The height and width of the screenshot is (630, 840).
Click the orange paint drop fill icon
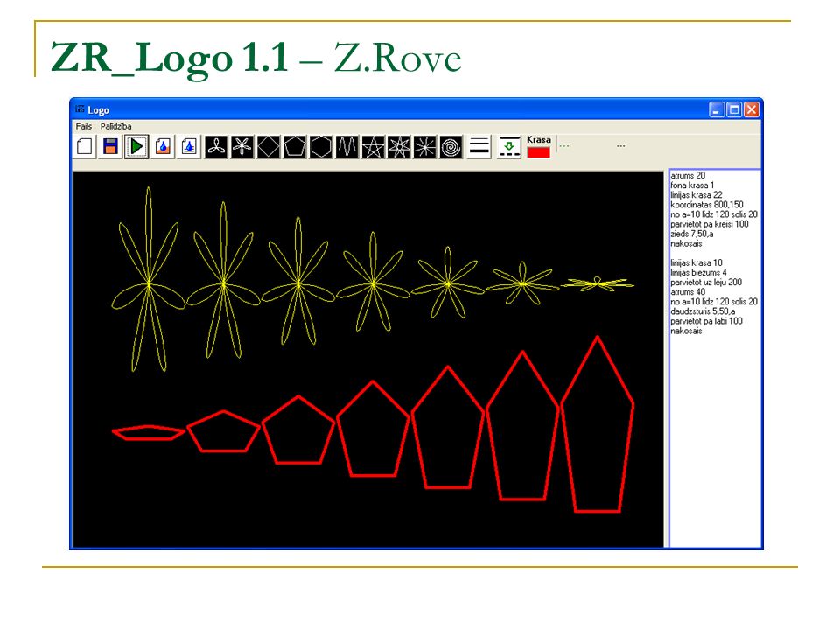click(x=163, y=146)
